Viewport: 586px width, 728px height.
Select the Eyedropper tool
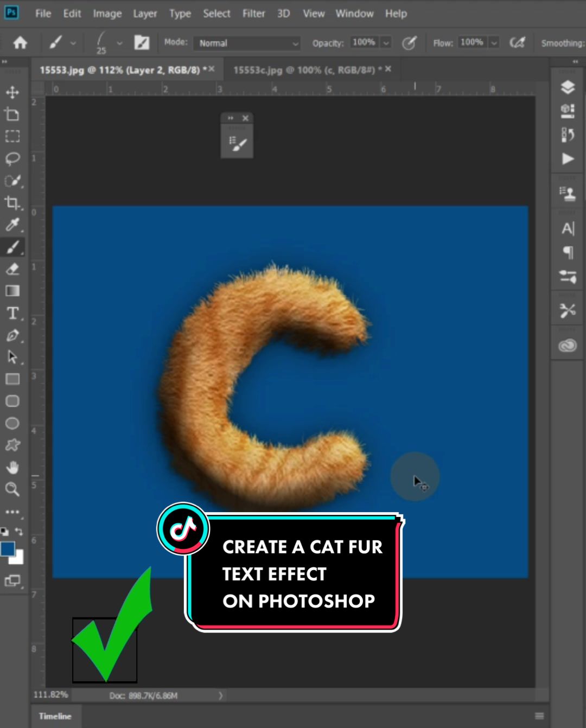(x=12, y=225)
